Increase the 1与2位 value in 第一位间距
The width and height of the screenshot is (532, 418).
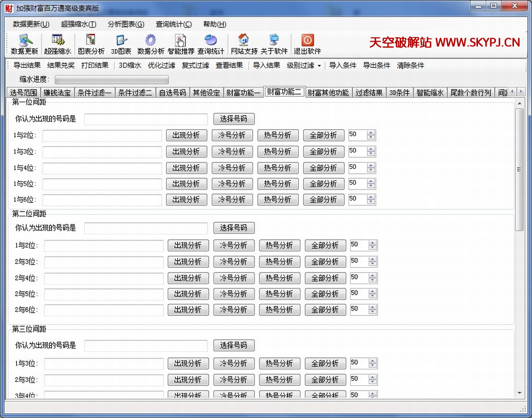point(371,133)
